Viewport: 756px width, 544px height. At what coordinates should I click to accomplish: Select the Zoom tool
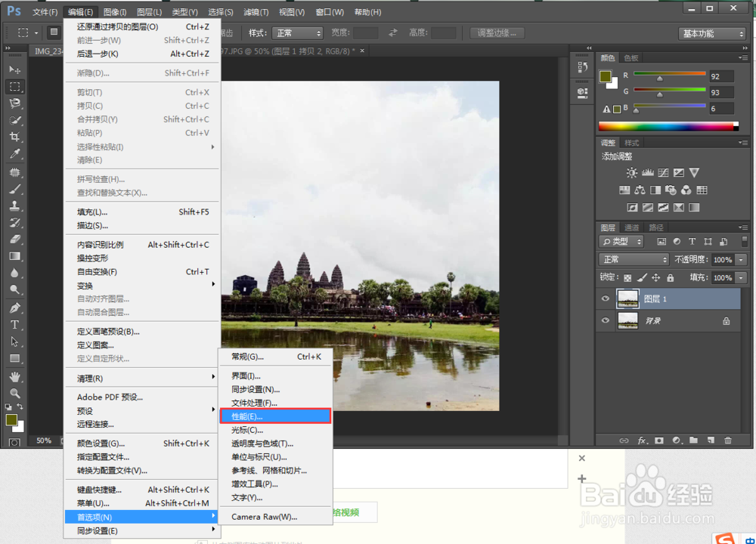point(15,393)
